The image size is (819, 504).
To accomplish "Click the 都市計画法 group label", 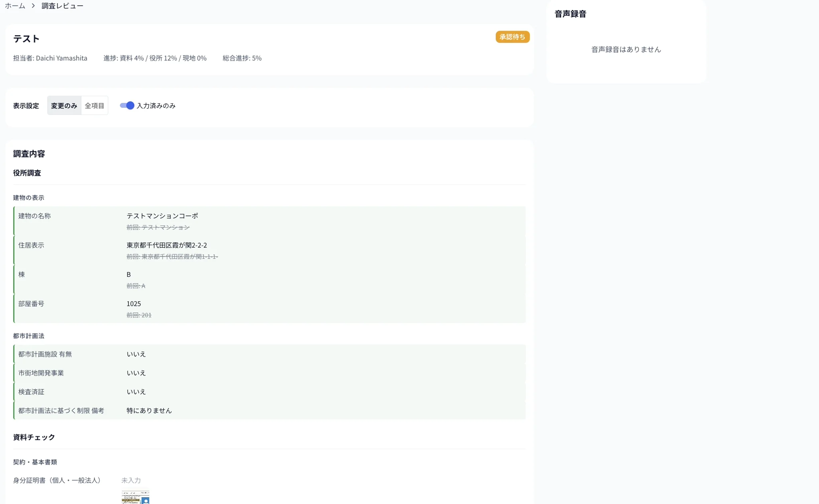I will (x=28, y=336).
